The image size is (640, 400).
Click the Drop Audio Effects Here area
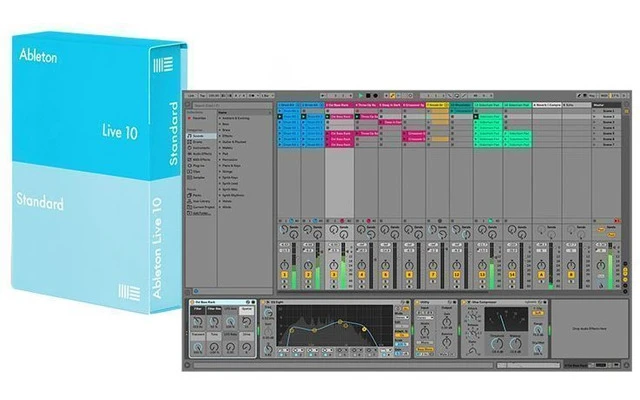click(589, 329)
